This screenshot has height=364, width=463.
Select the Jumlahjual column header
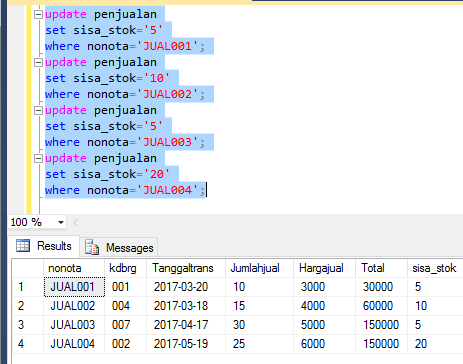click(260, 268)
